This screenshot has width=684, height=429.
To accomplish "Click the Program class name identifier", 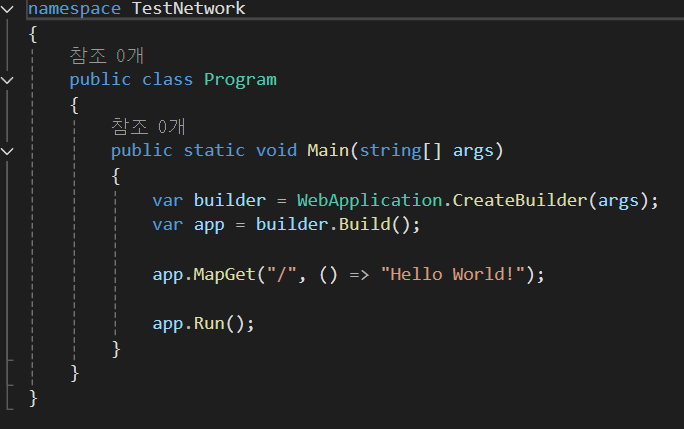I will (240, 80).
